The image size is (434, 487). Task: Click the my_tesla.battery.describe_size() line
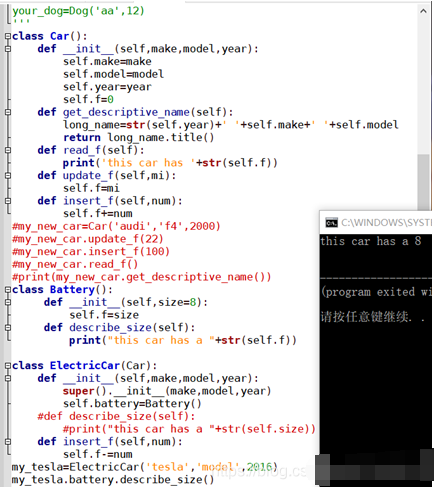(x=113, y=479)
